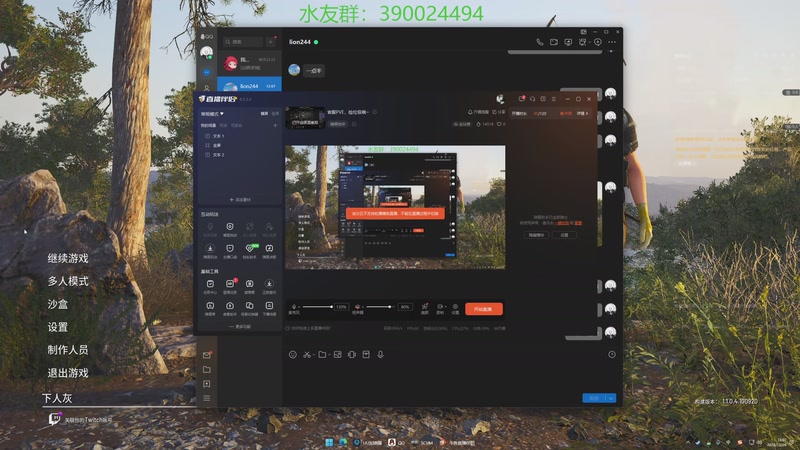Expand 详情 arrow in the right panel
This screenshot has height=450, width=800.
pos(582,113)
